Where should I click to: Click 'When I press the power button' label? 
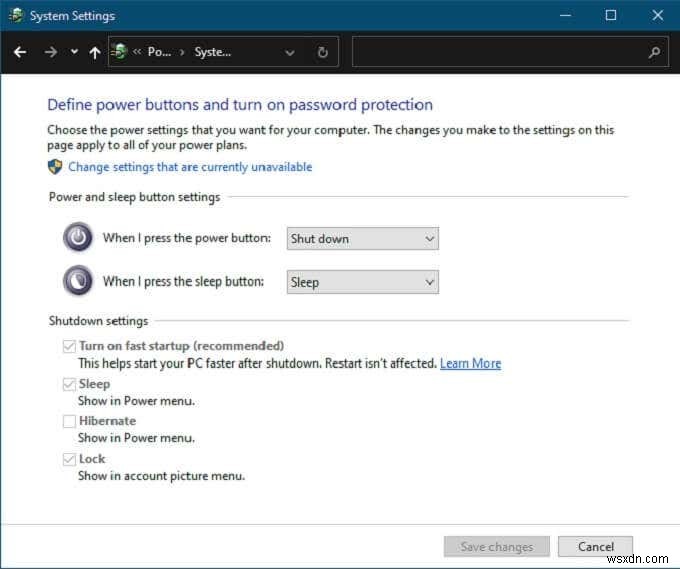point(186,238)
